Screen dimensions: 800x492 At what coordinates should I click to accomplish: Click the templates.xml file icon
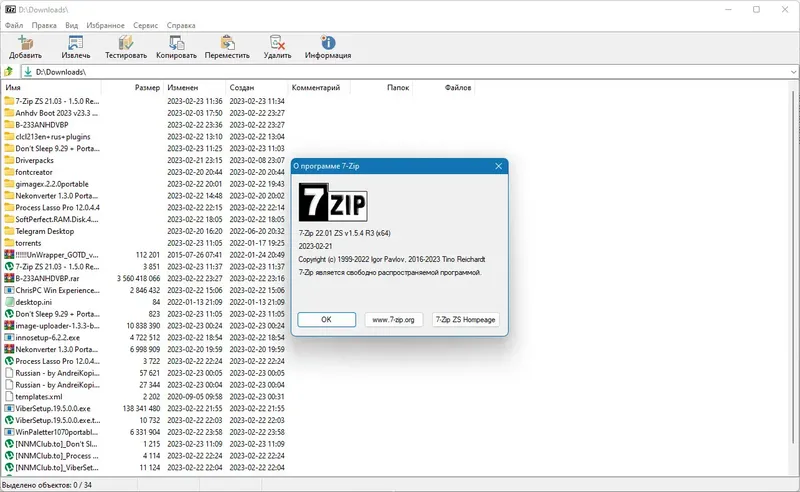(x=9, y=397)
